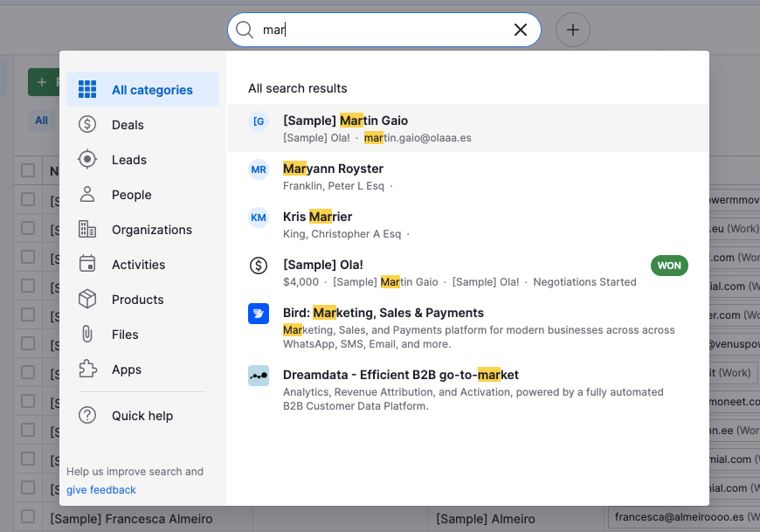Click the quick add plus button
Image resolution: width=760 pixels, height=532 pixels.
(572, 30)
